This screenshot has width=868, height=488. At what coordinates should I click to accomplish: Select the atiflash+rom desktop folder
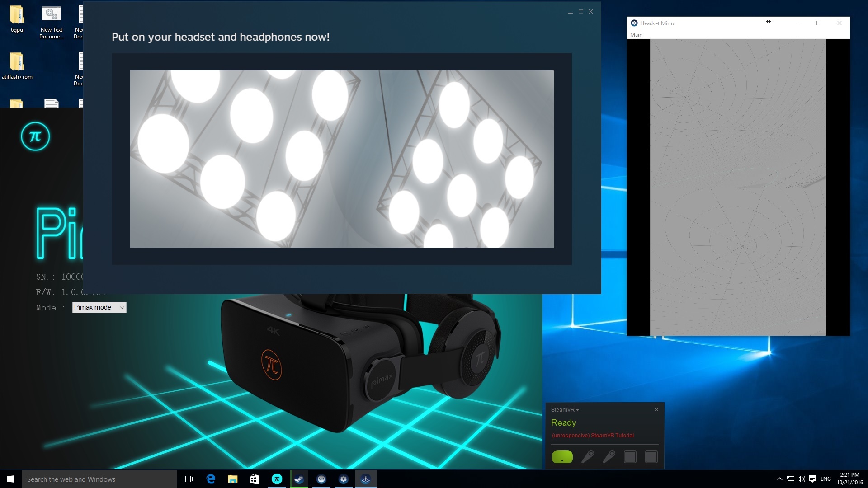[17, 66]
